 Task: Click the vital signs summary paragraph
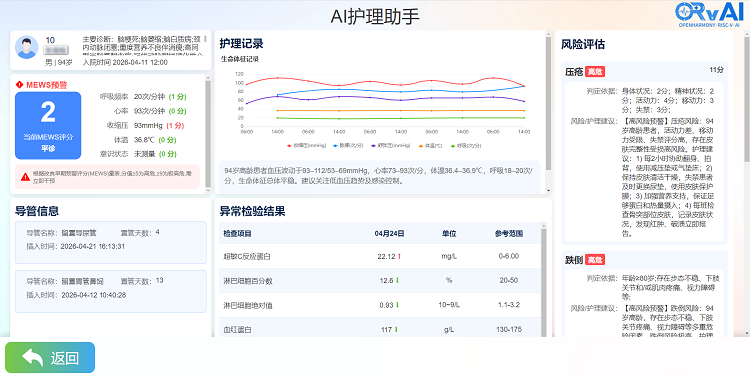pyautogui.click(x=379, y=176)
